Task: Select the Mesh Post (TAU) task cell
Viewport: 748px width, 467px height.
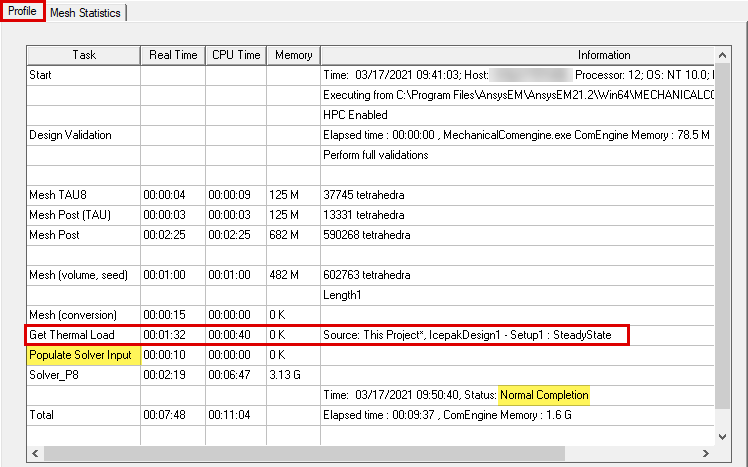Action: (x=71, y=215)
